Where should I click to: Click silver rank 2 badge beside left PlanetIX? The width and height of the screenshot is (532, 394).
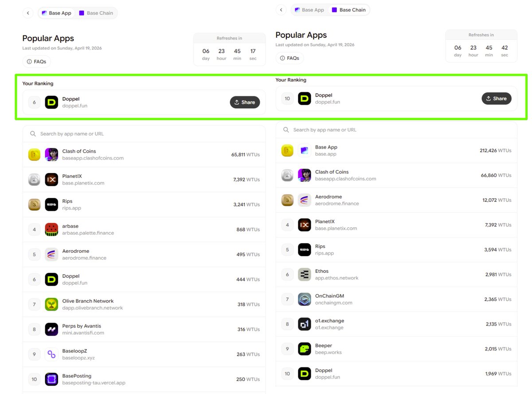coord(35,179)
